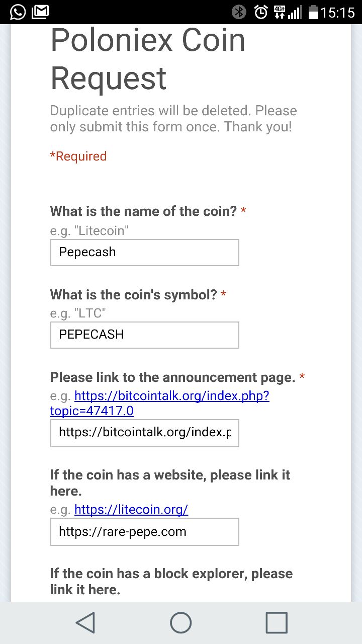362x644 pixels.
Task: Edit the announcement page URL field
Action: tap(144, 433)
